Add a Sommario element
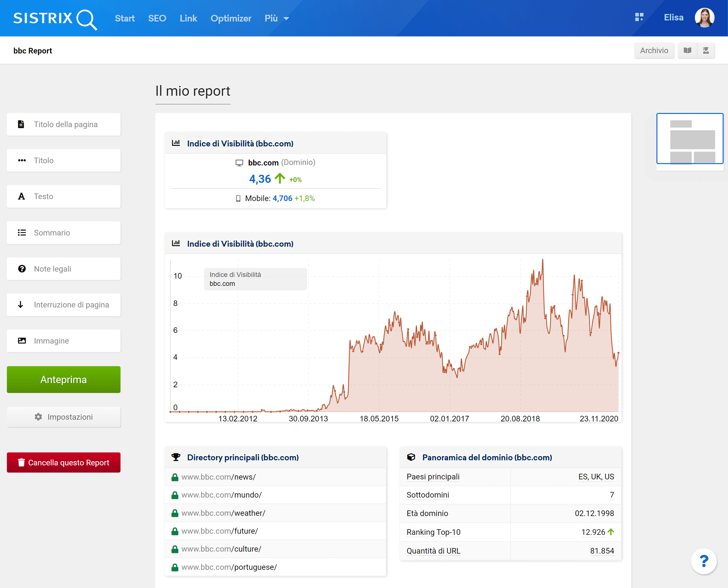Viewport: 728px width, 588px height. click(x=64, y=233)
